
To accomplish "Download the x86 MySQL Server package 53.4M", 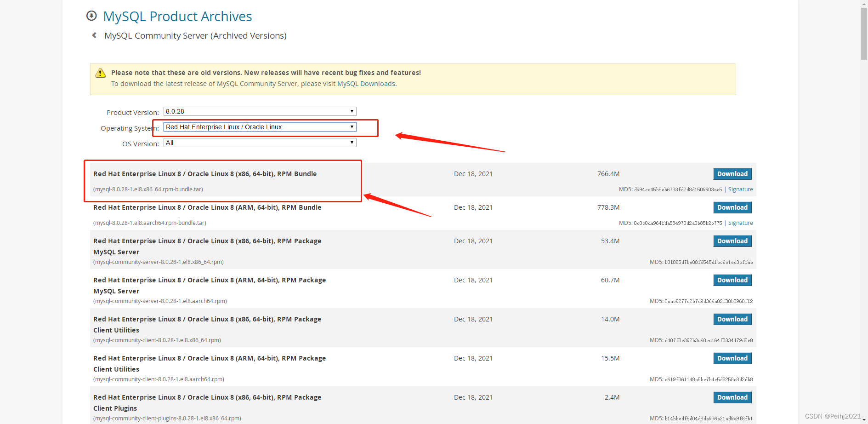I will click(732, 241).
